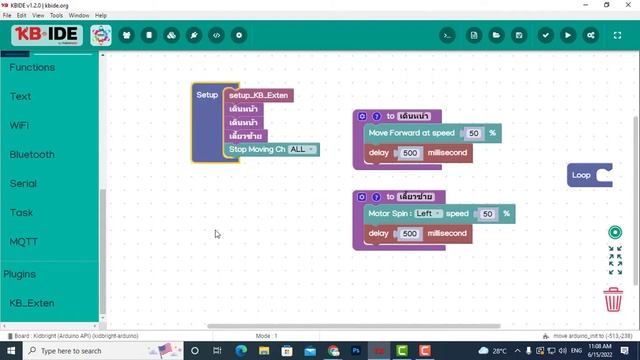Select the KB_Exten plugin category

click(x=32, y=303)
